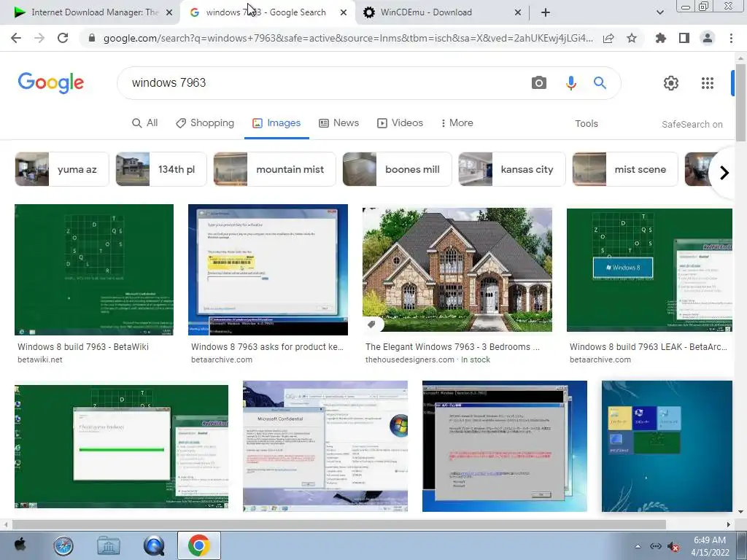Open a new tab with plus button
Viewport: 747px width, 560px height.
546,13
